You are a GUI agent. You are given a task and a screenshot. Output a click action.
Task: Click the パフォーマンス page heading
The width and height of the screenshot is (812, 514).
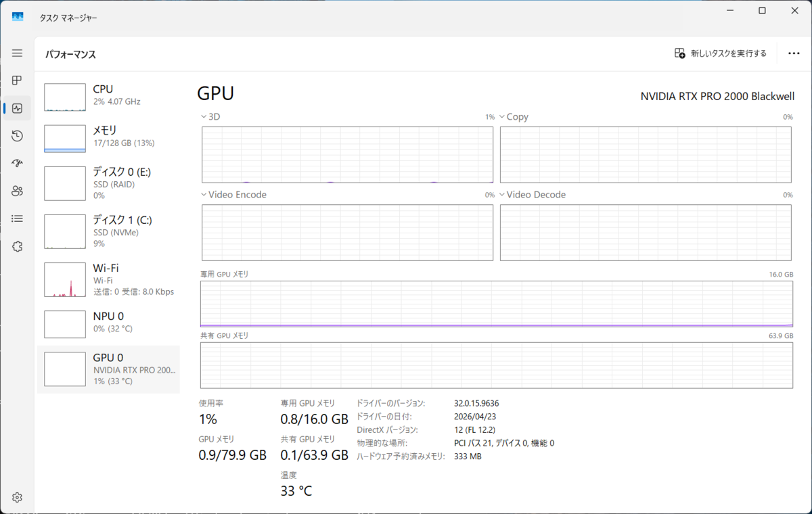tap(70, 54)
